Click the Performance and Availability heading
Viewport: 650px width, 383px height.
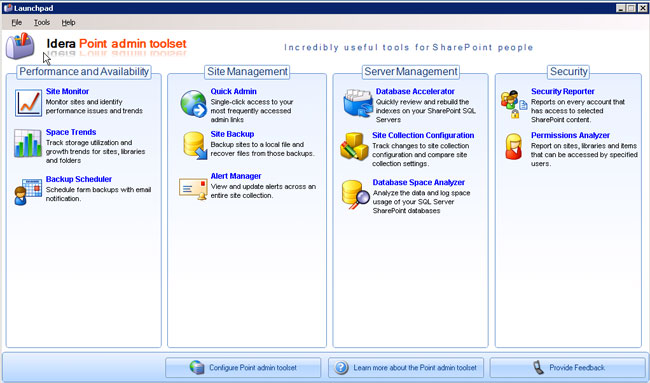(x=84, y=72)
